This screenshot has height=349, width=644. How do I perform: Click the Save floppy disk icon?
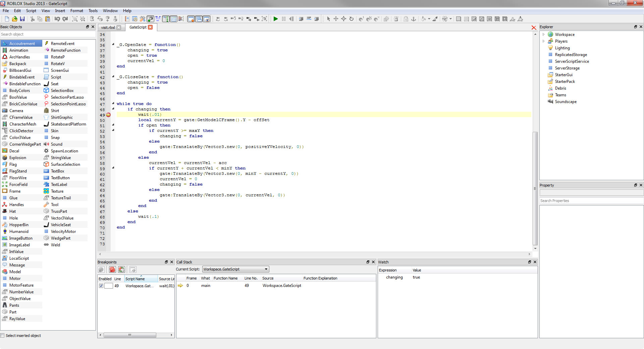click(22, 19)
